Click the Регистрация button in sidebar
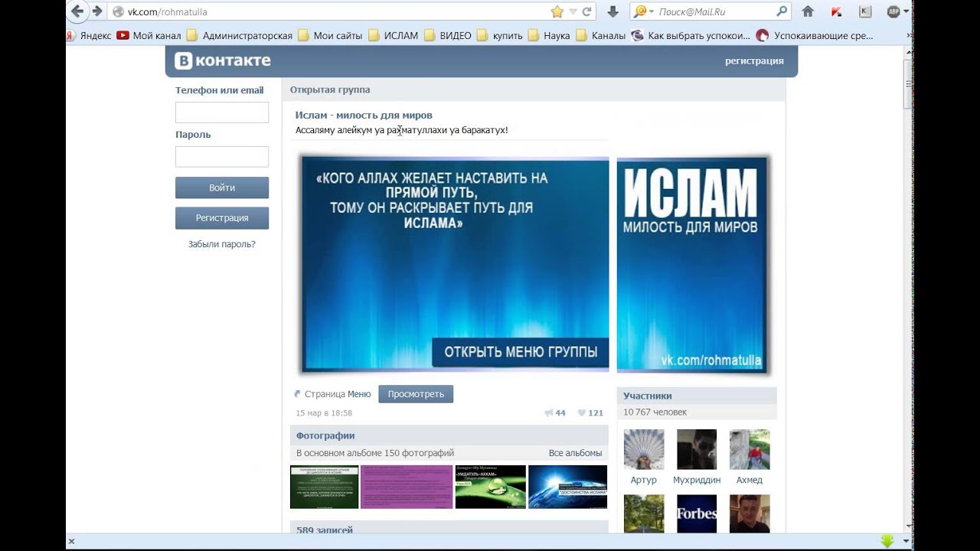 point(222,218)
